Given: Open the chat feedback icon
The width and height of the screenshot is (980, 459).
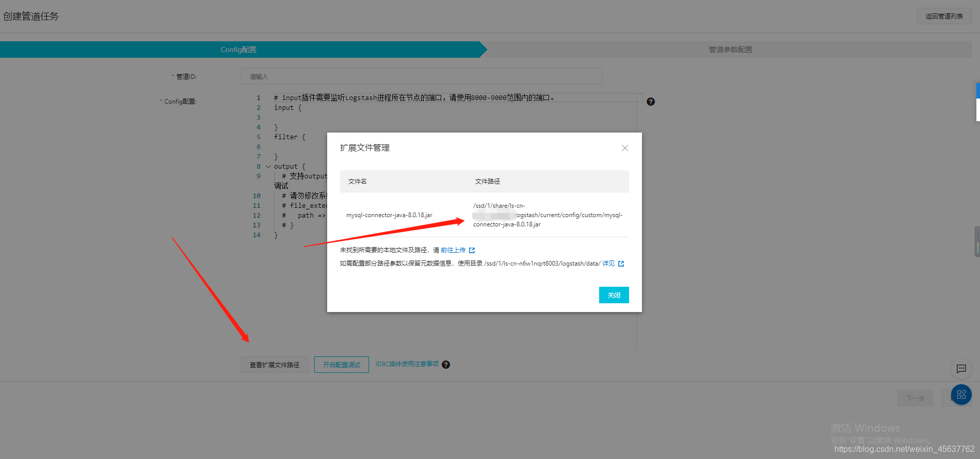Looking at the screenshot, I should pyautogui.click(x=961, y=369).
